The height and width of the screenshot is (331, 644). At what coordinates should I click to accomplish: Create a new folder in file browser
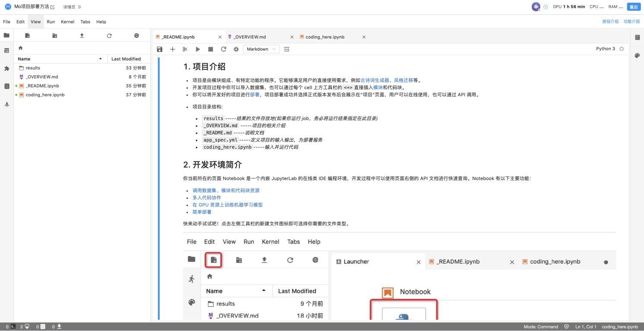55,35
